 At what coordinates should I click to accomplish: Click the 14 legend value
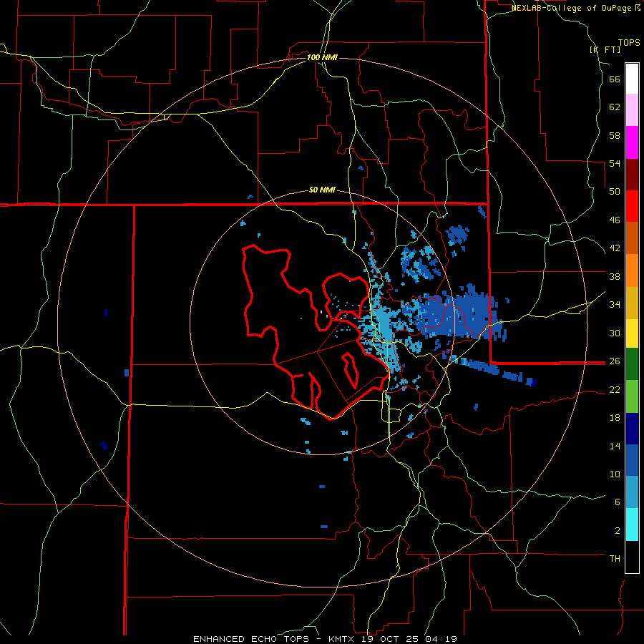[615, 446]
